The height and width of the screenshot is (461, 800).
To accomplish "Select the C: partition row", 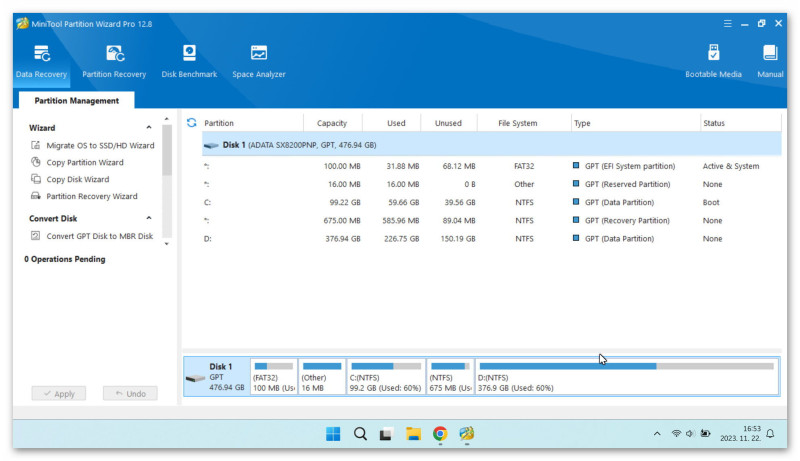I will coord(491,202).
